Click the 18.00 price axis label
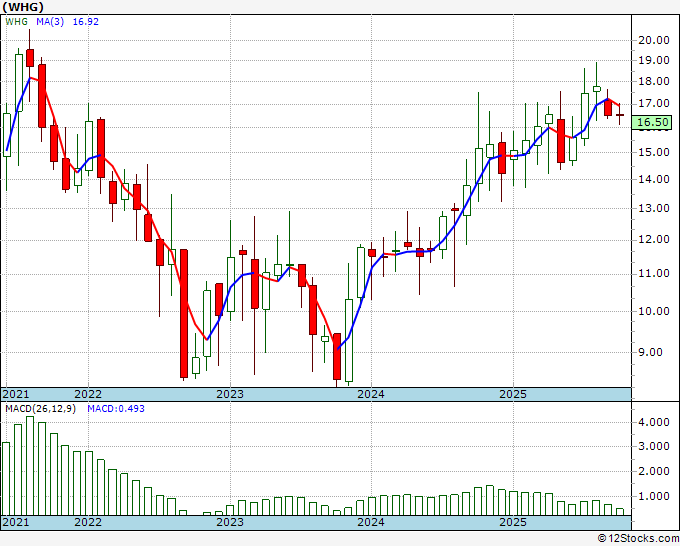680x546 pixels. pyautogui.click(x=654, y=81)
